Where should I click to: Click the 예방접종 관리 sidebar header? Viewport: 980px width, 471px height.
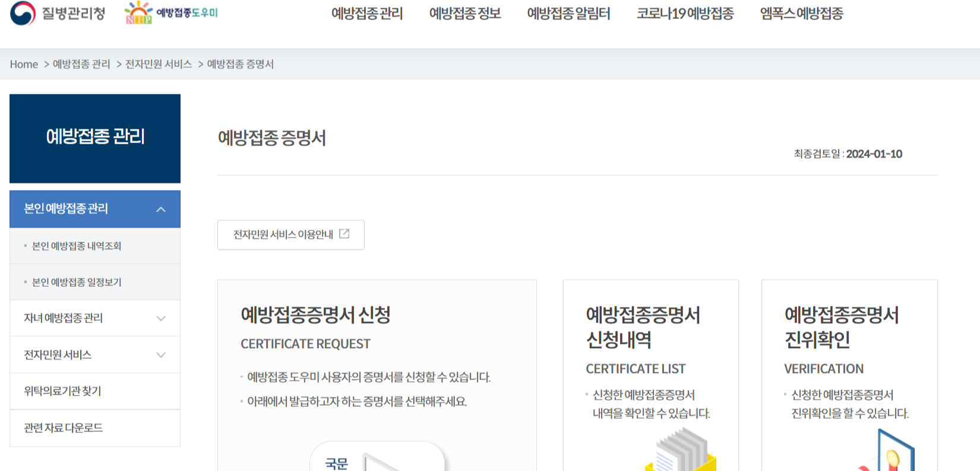tap(95, 138)
